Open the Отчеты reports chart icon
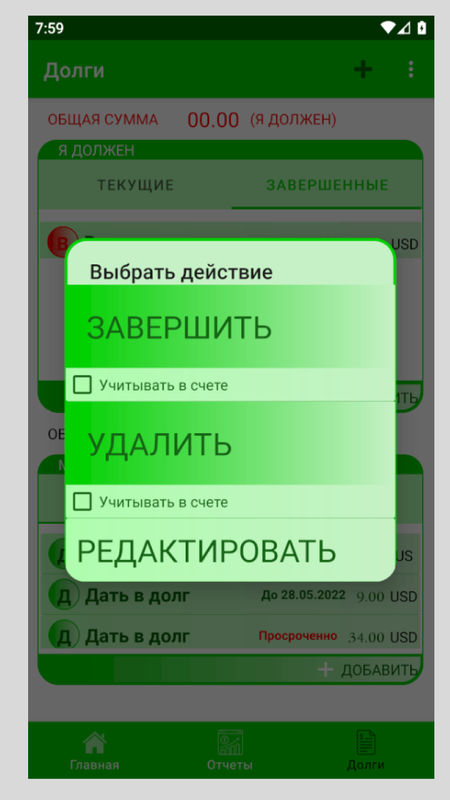450x800 pixels. click(230, 742)
